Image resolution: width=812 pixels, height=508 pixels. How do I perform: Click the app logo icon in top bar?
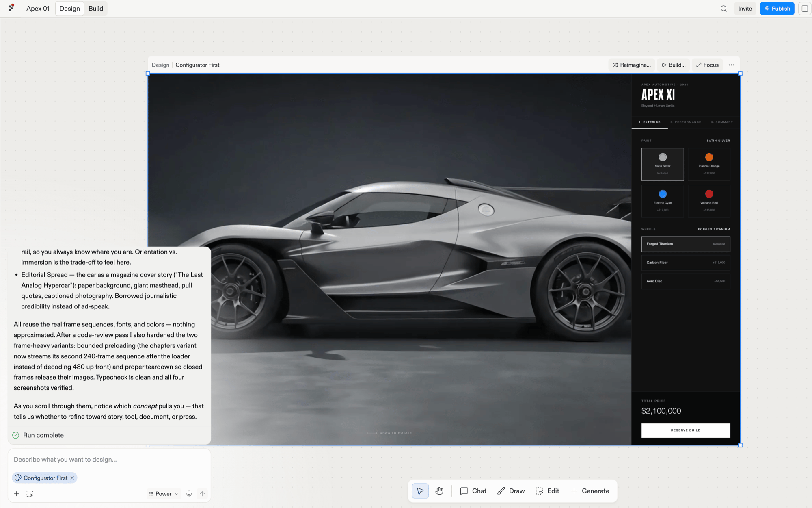[x=11, y=8]
